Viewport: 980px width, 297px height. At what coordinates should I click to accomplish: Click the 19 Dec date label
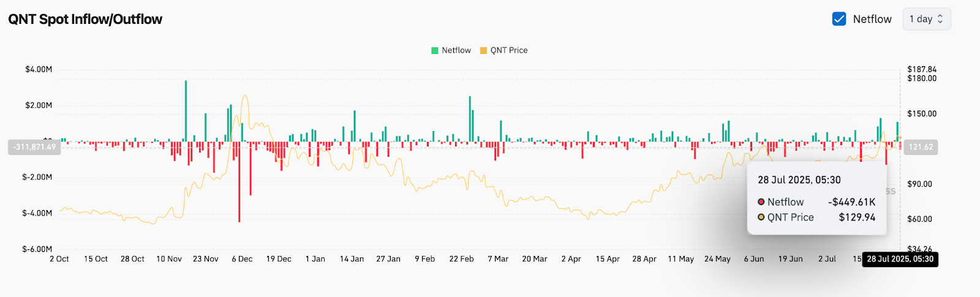click(x=279, y=259)
